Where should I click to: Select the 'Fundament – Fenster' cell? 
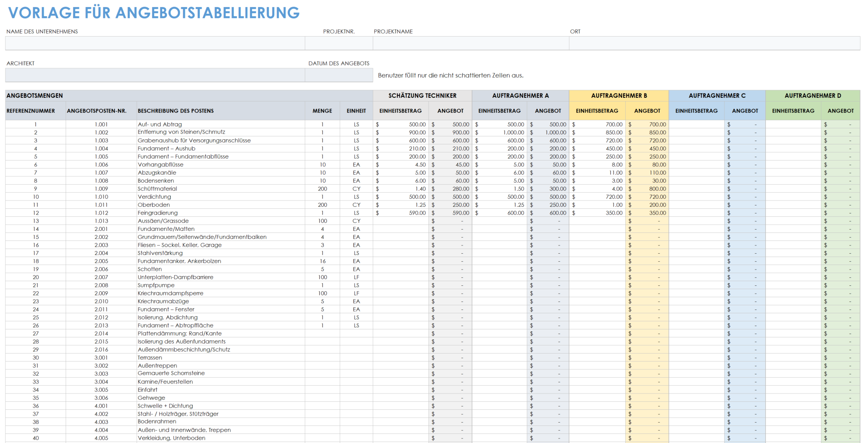[x=221, y=309]
